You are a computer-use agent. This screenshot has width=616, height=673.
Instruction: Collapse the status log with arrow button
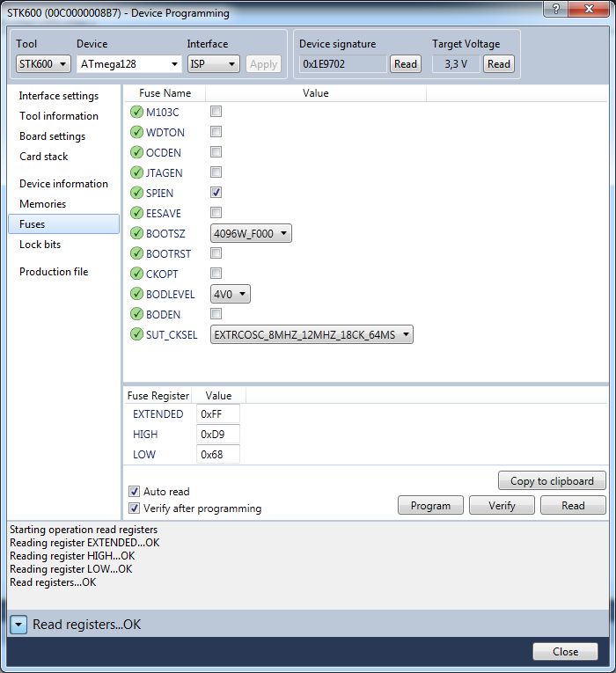(x=18, y=625)
